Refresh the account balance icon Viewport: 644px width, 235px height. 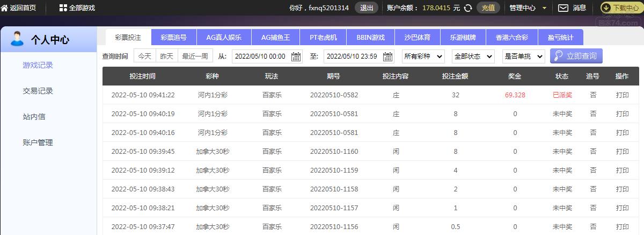coord(468,8)
